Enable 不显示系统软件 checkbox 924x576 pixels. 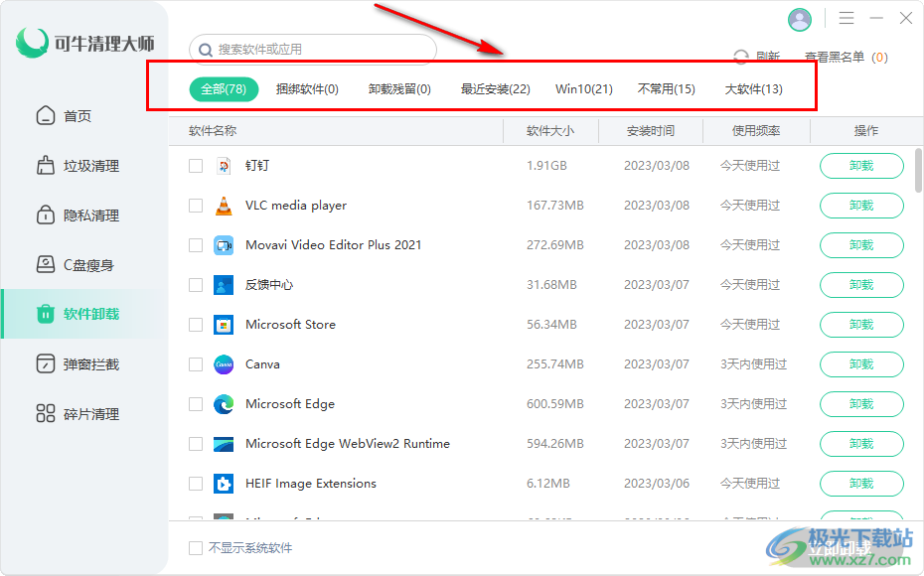click(x=196, y=548)
